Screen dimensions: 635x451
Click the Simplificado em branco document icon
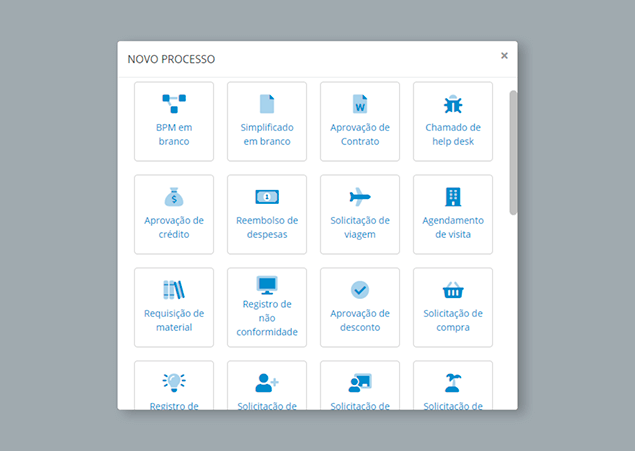(267, 103)
